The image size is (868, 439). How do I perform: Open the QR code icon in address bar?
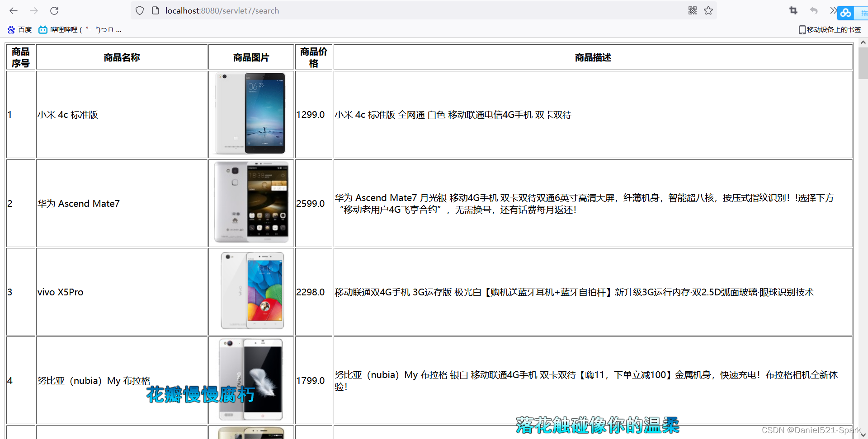tap(693, 10)
